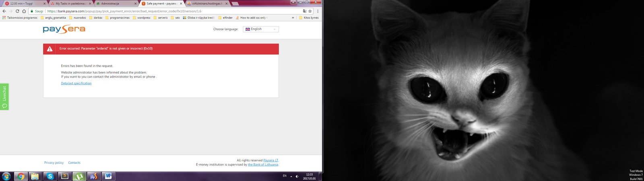
Task: Open the Livechat side tab
Action: click(x=4, y=97)
